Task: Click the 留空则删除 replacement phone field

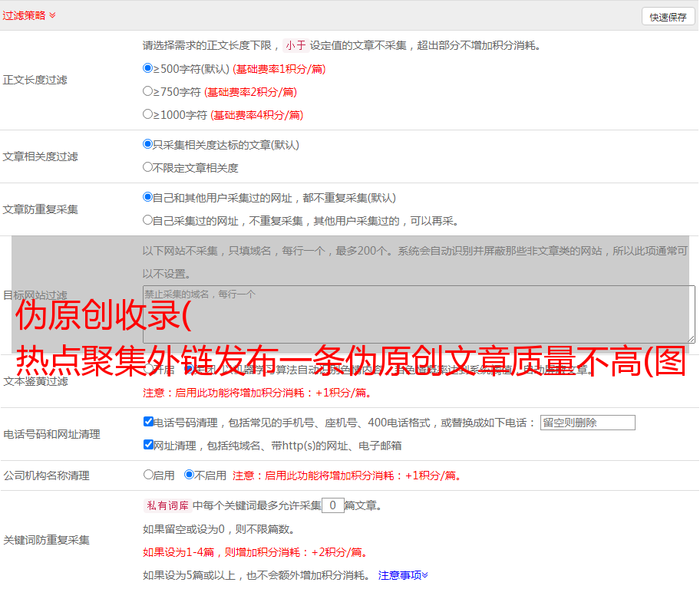Action: [x=587, y=423]
